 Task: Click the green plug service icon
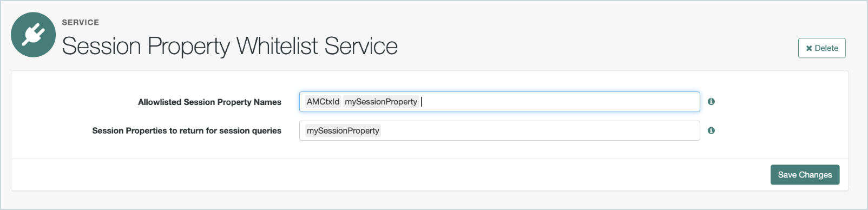(x=33, y=35)
